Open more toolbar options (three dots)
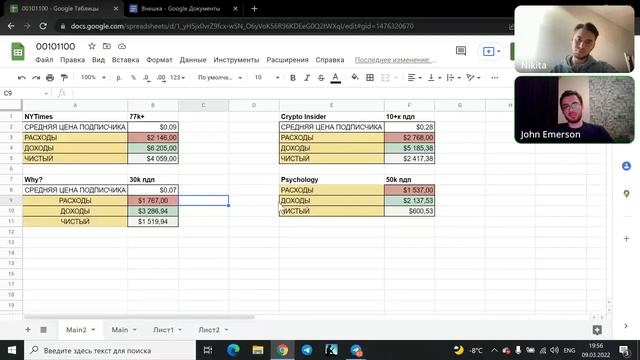The image size is (640, 360). [x=495, y=78]
